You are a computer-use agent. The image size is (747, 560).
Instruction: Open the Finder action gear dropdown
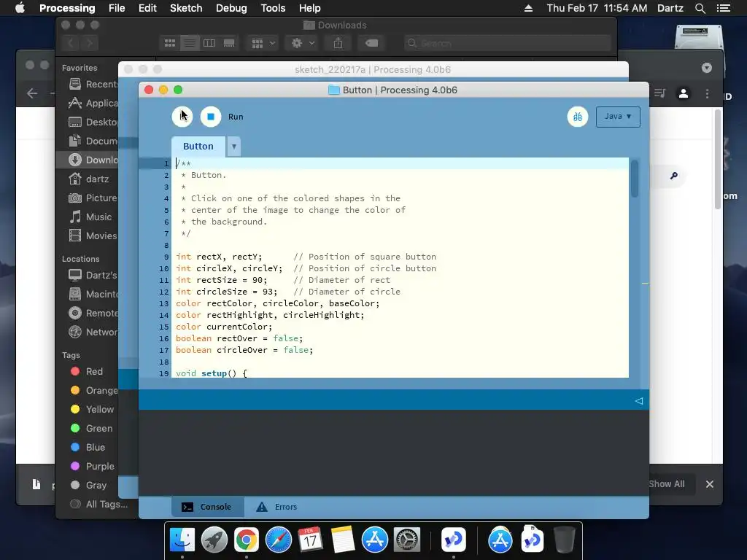[303, 43]
